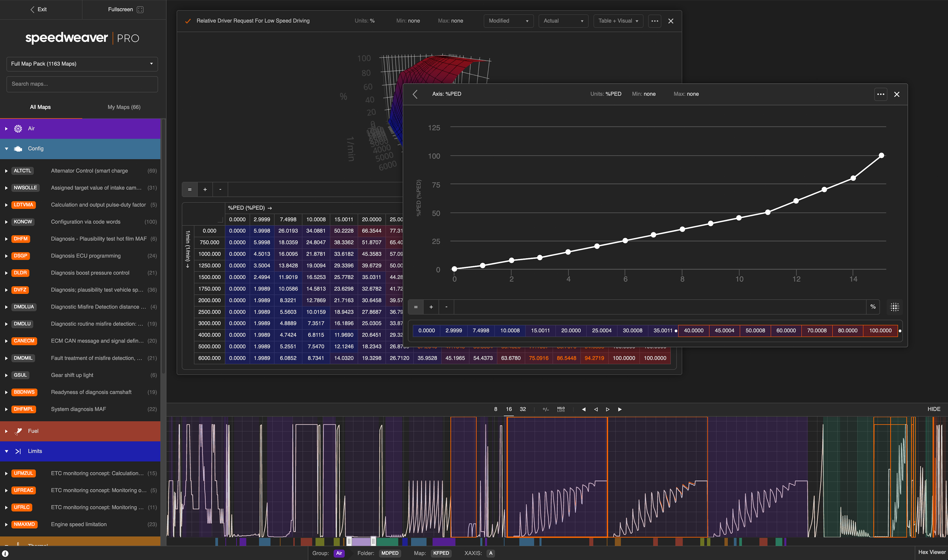This screenshot has height=560, width=948.
Task: Click the filled left arrow hex navigation
Action: pos(584,409)
